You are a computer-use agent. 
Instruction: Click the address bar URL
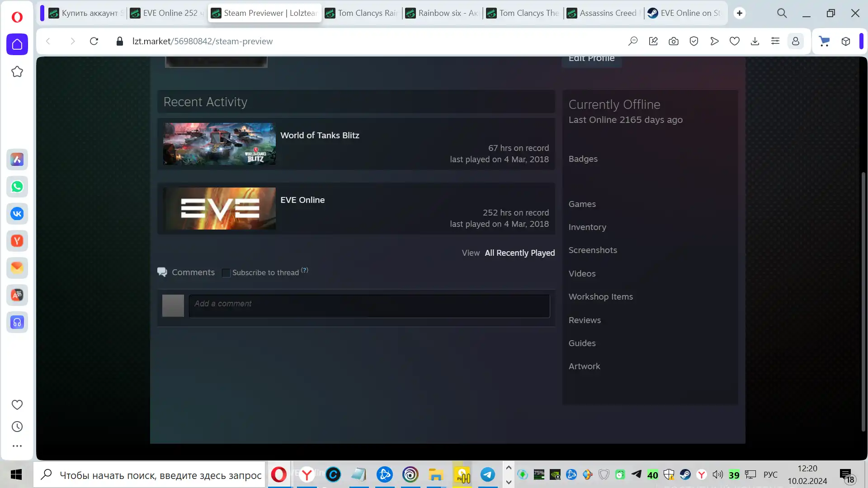(203, 41)
